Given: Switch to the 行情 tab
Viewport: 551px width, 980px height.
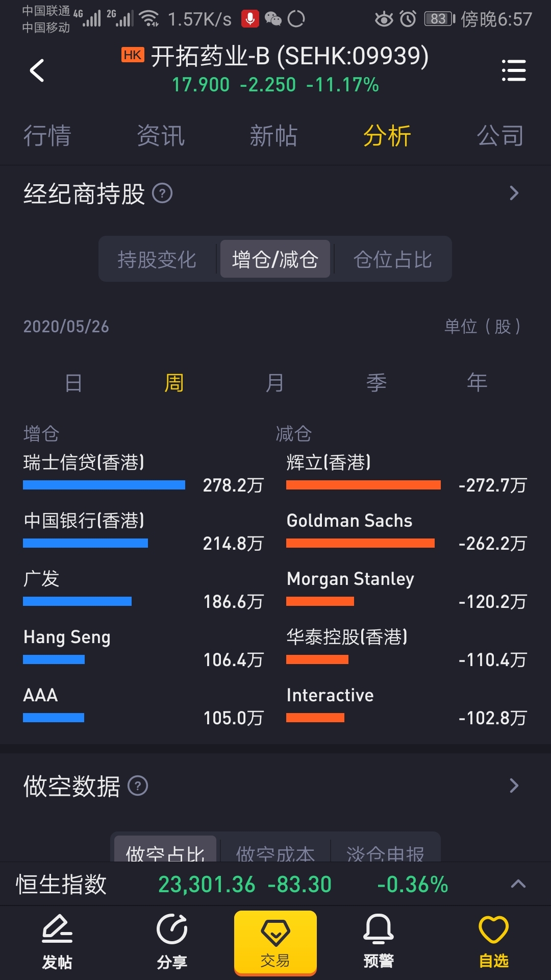Looking at the screenshot, I should click(x=47, y=136).
